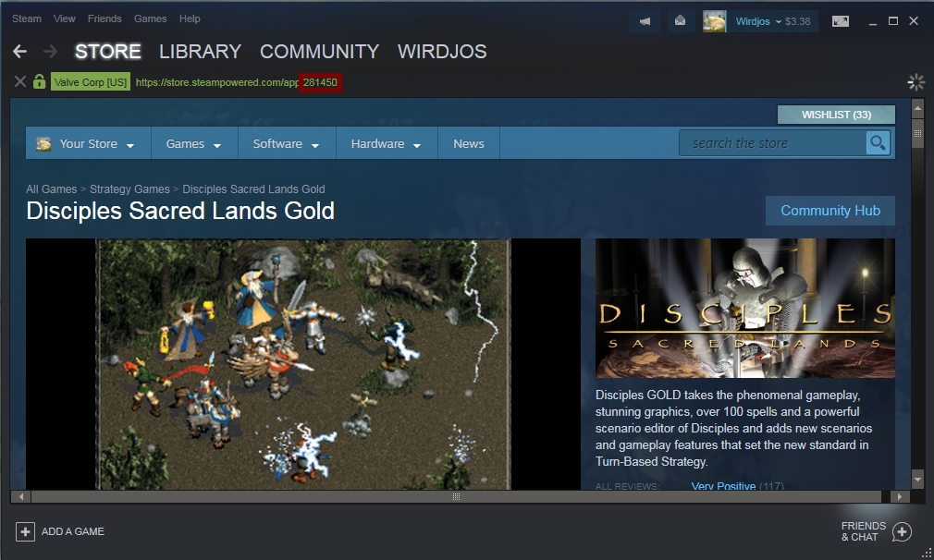Open the Very Positive reviews link
The width and height of the screenshot is (934, 560).
click(723, 486)
